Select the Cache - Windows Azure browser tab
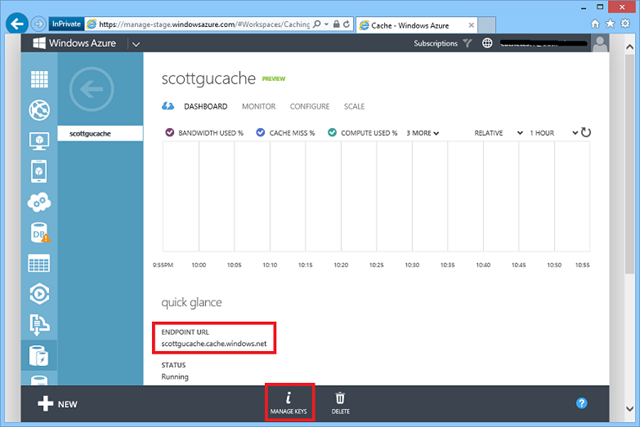The height and width of the screenshot is (427, 640). click(417, 25)
